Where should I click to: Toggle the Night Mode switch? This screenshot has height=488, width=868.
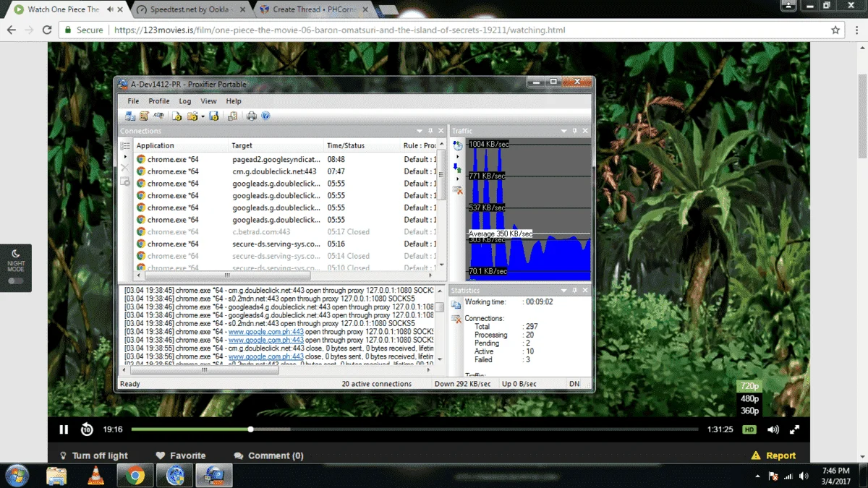pyautogui.click(x=15, y=281)
